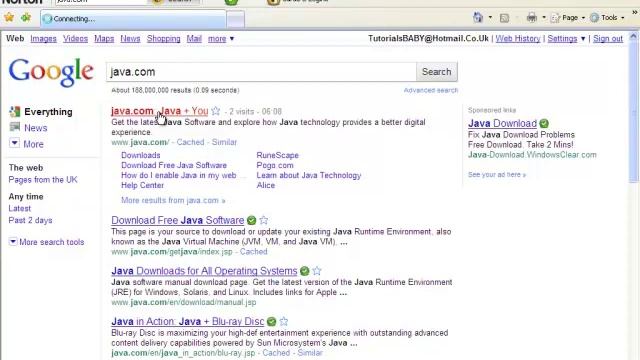640x360 pixels.
Task: Click the RSS feeds toolbar icon
Action: [504, 18]
